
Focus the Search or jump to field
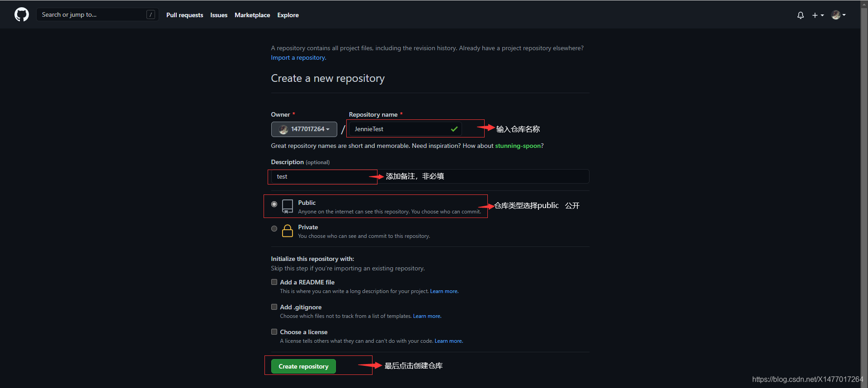point(97,14)
